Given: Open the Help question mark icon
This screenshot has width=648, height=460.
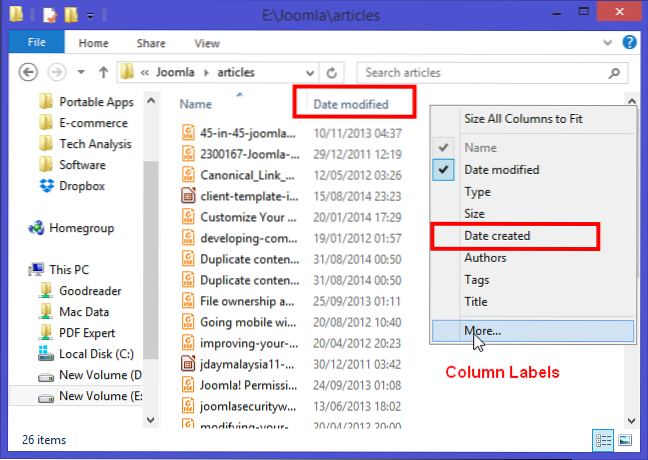Looking at the screenshot, I should tap(630, 43).
